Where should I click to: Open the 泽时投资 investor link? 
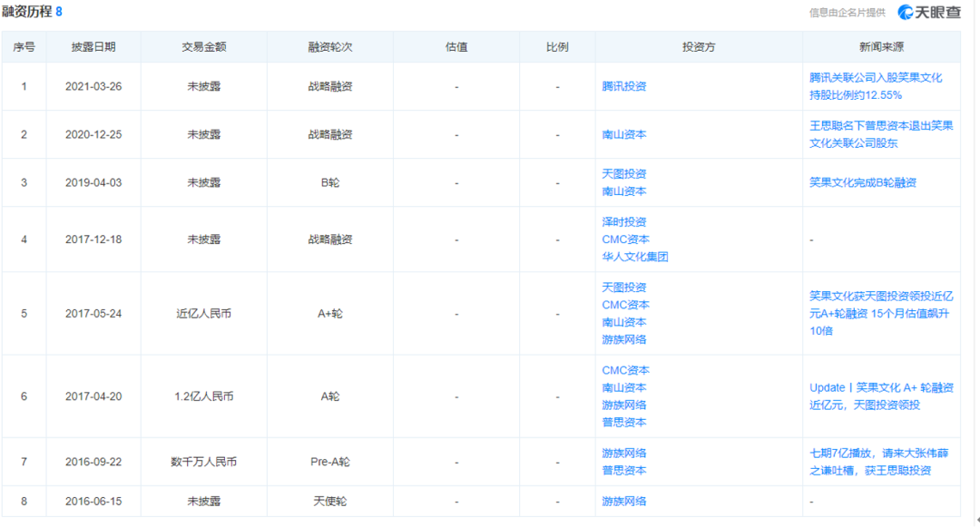click(623, 221)
